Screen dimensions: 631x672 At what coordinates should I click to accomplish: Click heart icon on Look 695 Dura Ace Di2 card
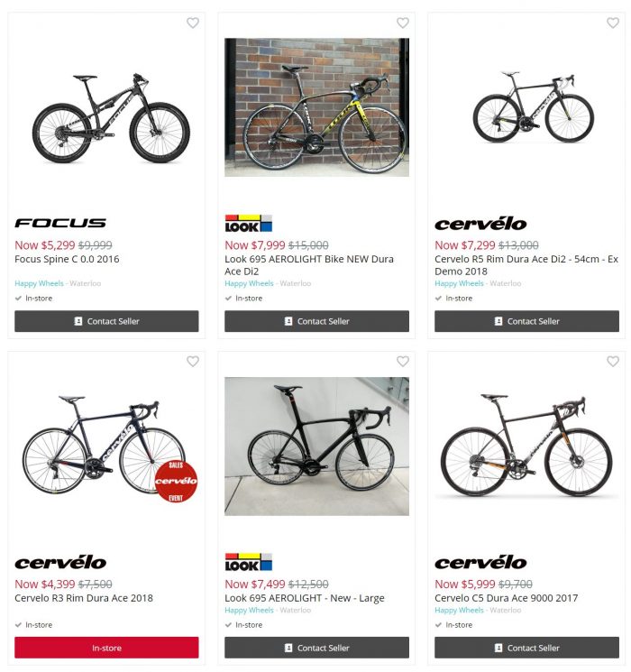point(403,23)
